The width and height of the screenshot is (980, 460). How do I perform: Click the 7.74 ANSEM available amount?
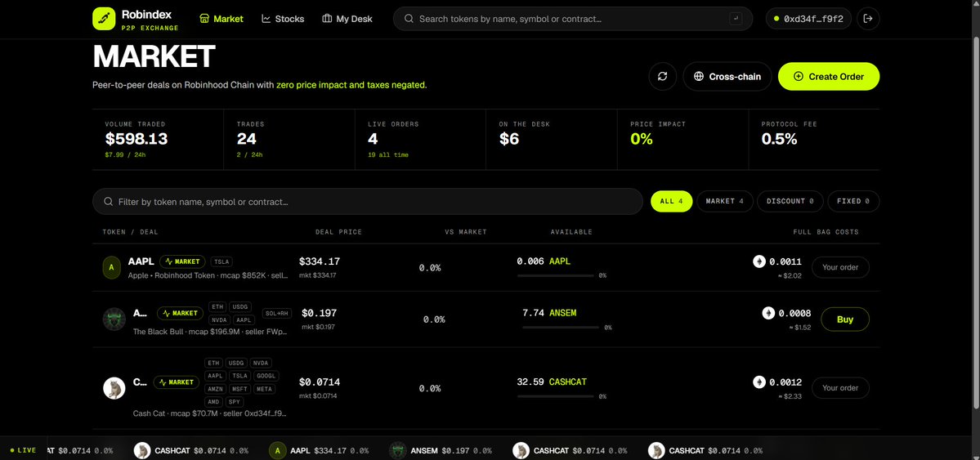[x=549, y=312]
